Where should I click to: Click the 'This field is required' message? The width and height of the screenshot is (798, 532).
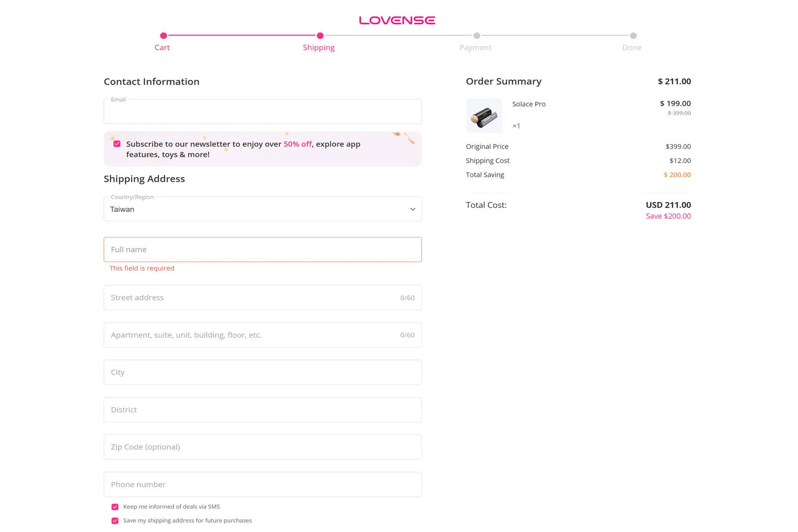(142, 268)
